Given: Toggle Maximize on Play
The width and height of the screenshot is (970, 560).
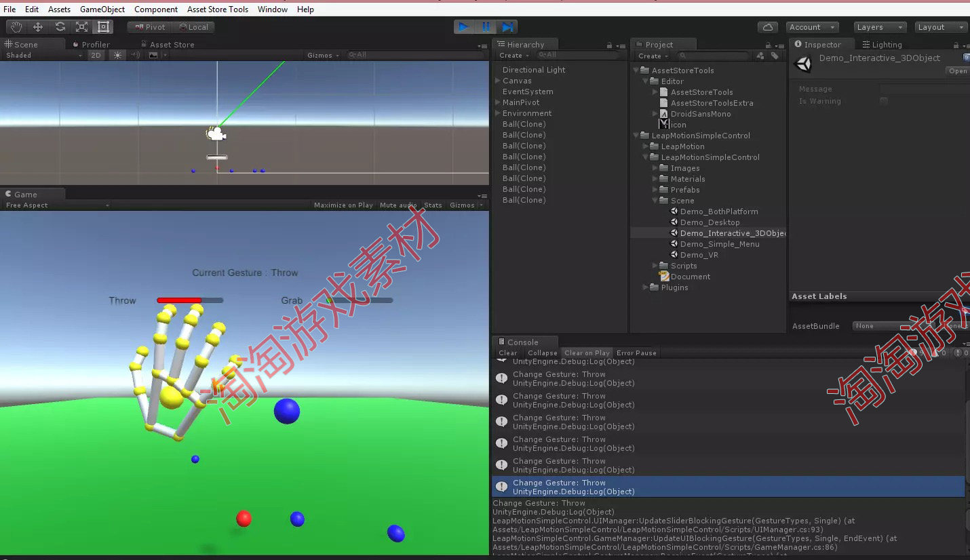Looking at the screenshot, I should coord(343,205).
